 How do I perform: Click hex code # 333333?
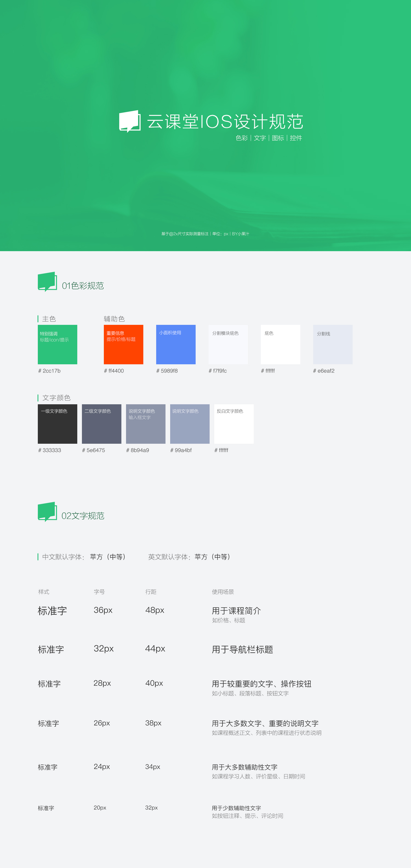[50, 450]
